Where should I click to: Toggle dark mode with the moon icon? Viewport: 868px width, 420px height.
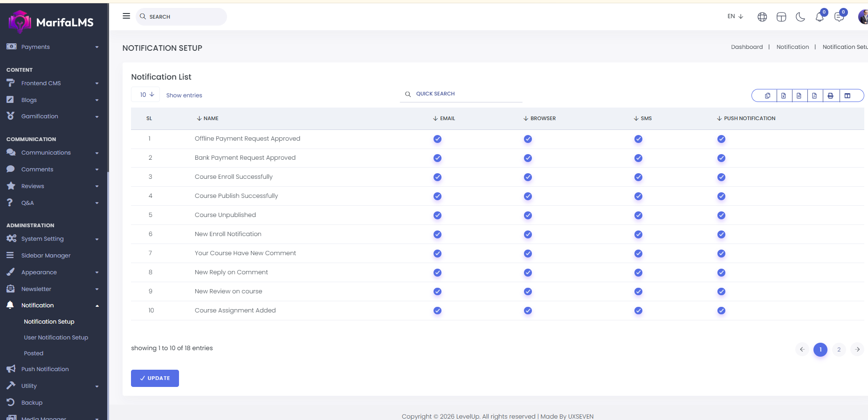(800, 17)
